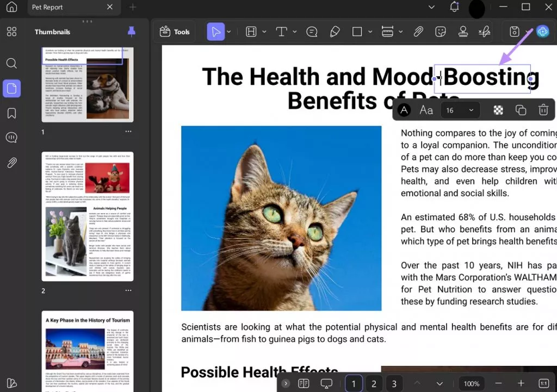Screen dimensions: 557x392
Task: Go to page 3 in bottom bar
Action: pyautogui.click(x=394, y=383)
